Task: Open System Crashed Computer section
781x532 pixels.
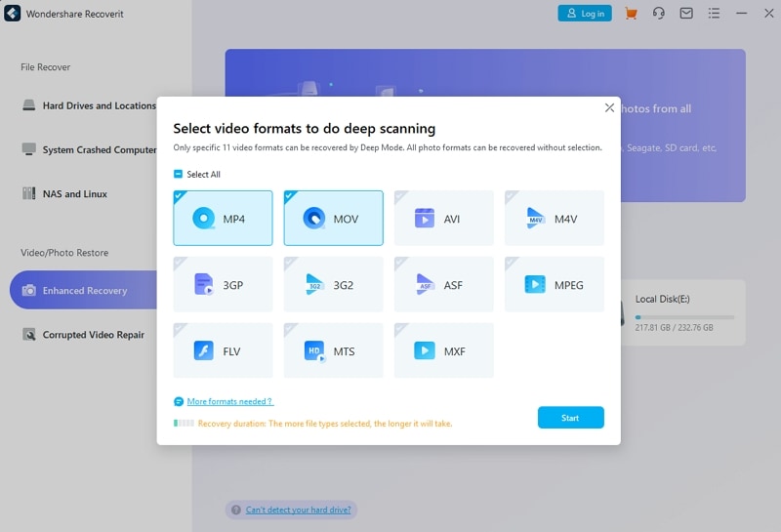Action: point(89,149)
